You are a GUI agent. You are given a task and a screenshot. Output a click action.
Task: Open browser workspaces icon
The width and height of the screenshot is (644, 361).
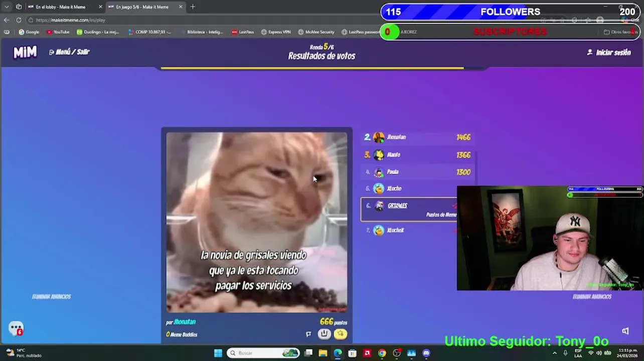19,7
